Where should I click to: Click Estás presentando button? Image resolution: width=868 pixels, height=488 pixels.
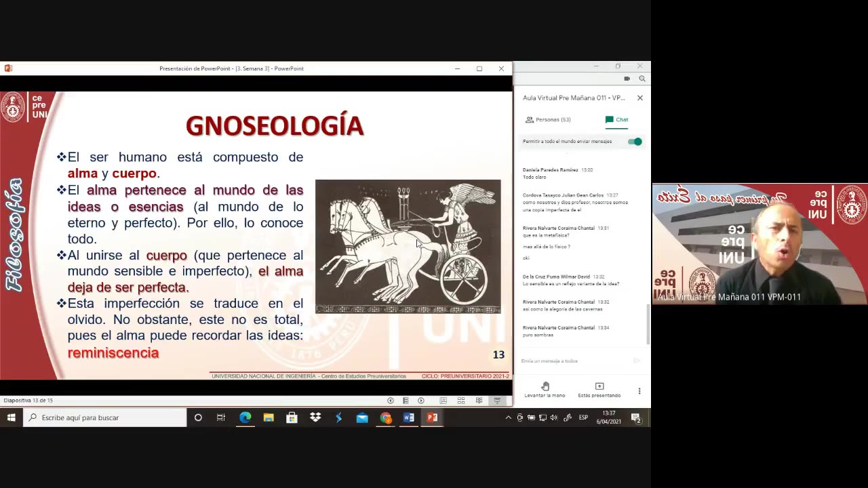point(599,390)
